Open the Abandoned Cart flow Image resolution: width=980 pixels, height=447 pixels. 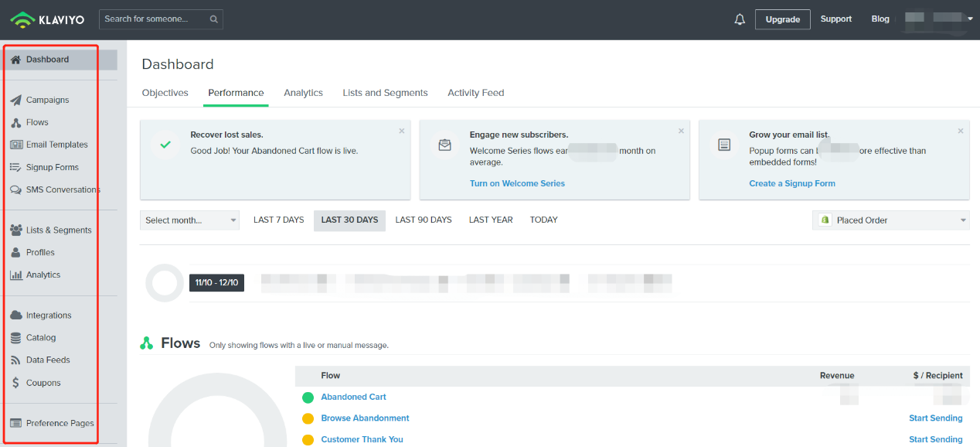coord(353,398)
